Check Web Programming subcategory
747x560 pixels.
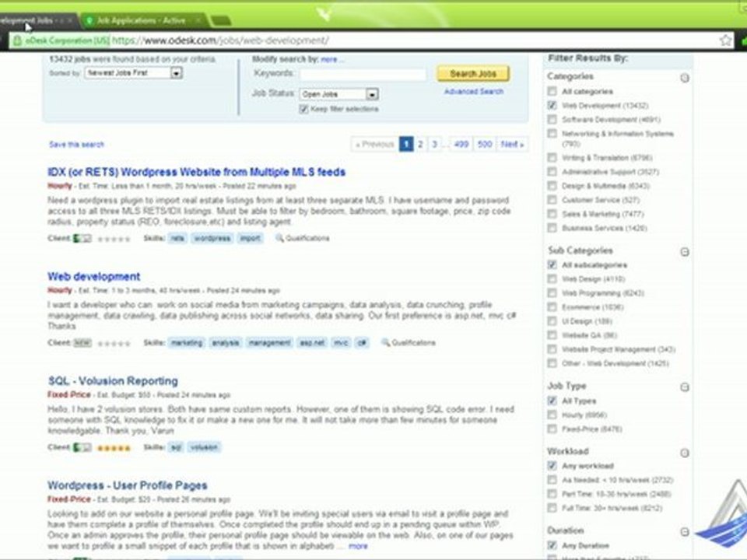[x=552, y=293]
